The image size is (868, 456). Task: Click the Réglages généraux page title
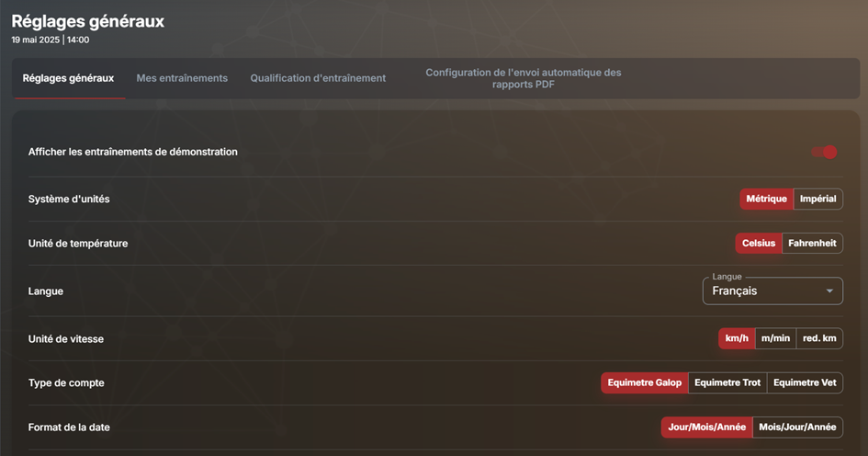pos(88,21)
